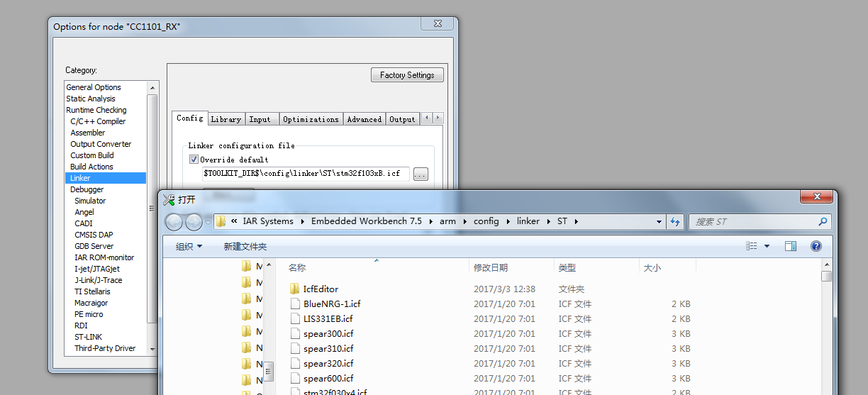Select Debugger category
The image size is (868, 395).
click(x=87, y=189)
